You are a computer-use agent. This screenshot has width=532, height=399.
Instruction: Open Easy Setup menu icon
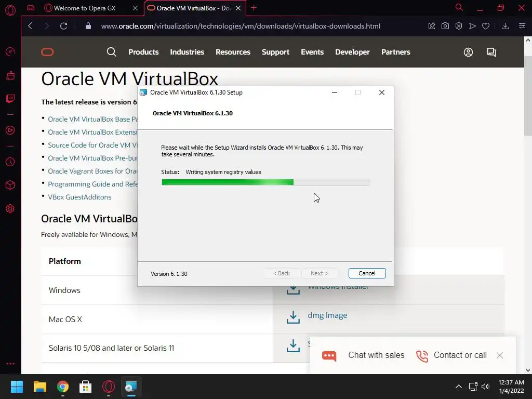pos(522,26)
